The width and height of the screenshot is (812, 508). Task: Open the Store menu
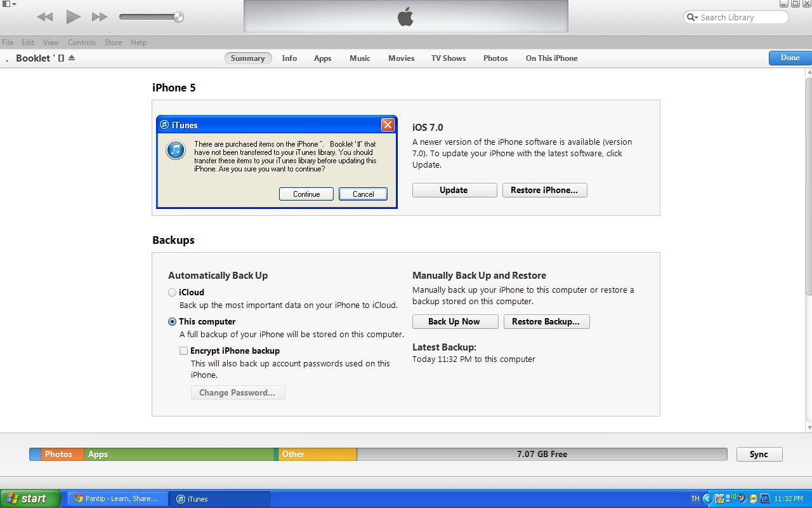pyautogui.click(x=113, y=43)
